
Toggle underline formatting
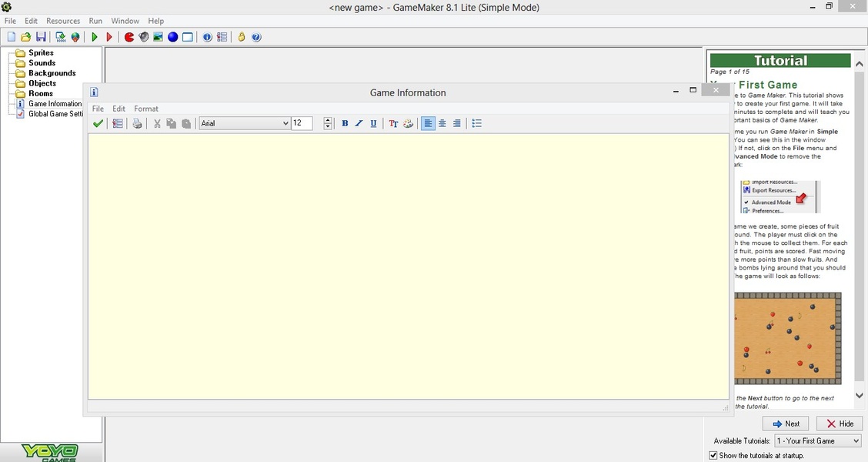(x=373, y=123)
